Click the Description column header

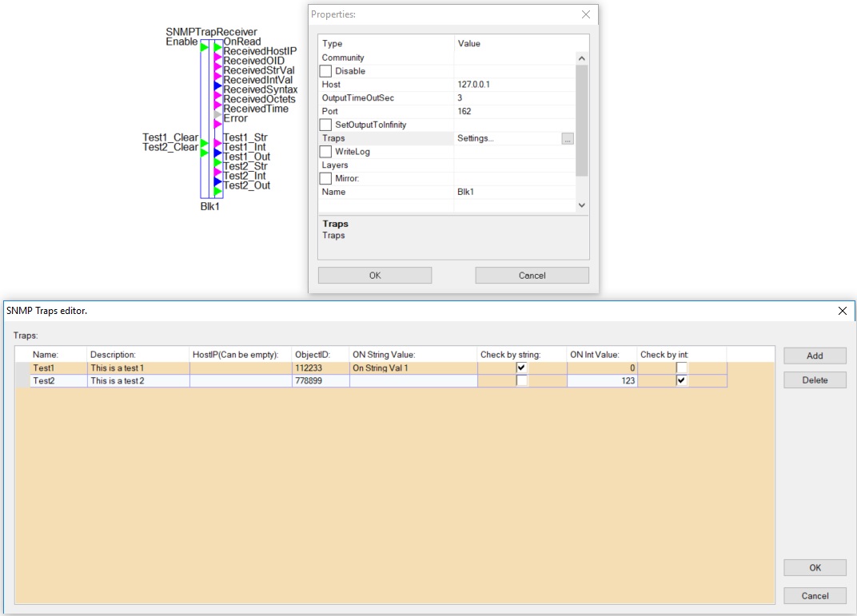(138, 355)
